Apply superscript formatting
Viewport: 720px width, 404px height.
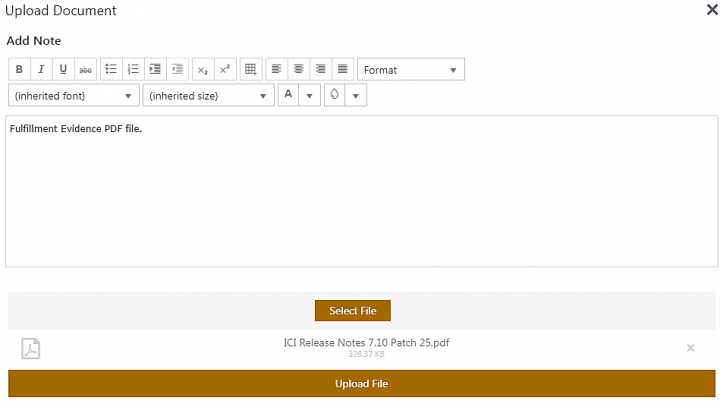click(x=225, y=70)
